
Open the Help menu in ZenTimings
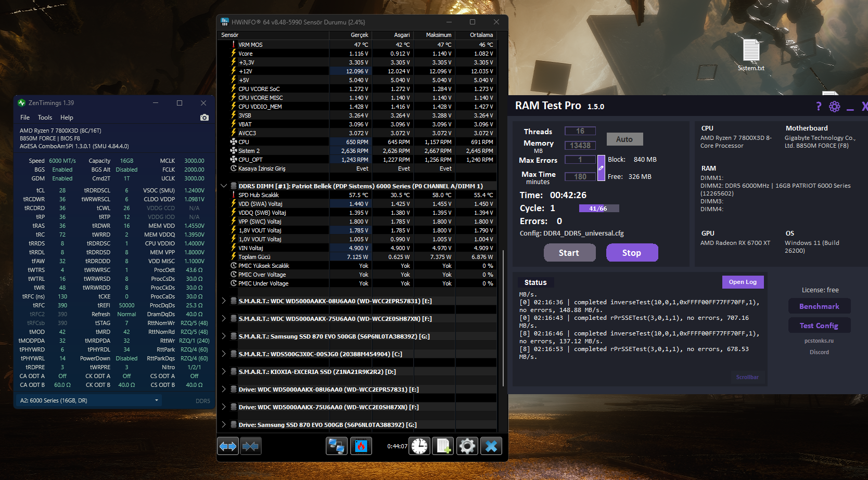(67, 118)
